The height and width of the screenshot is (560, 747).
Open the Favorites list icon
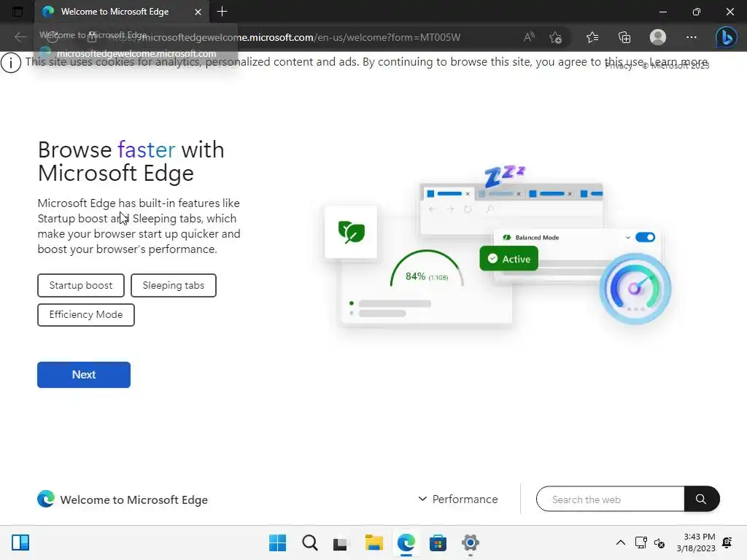point(592,37)
